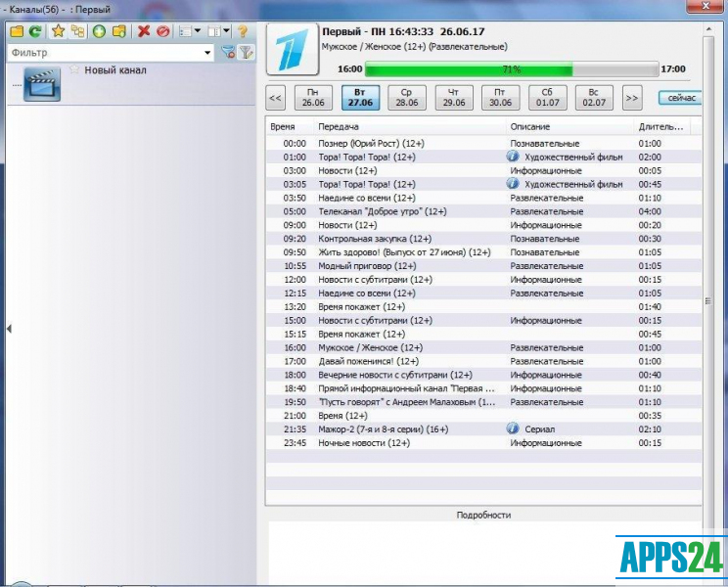Click the 02:10 duration cell

point(650,429)
